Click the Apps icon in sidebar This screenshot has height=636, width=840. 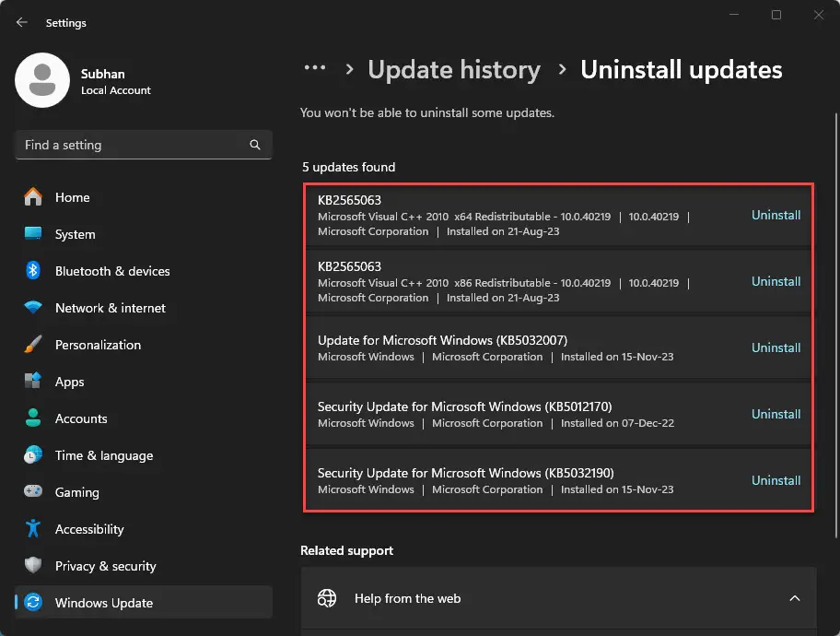point(32,381)
